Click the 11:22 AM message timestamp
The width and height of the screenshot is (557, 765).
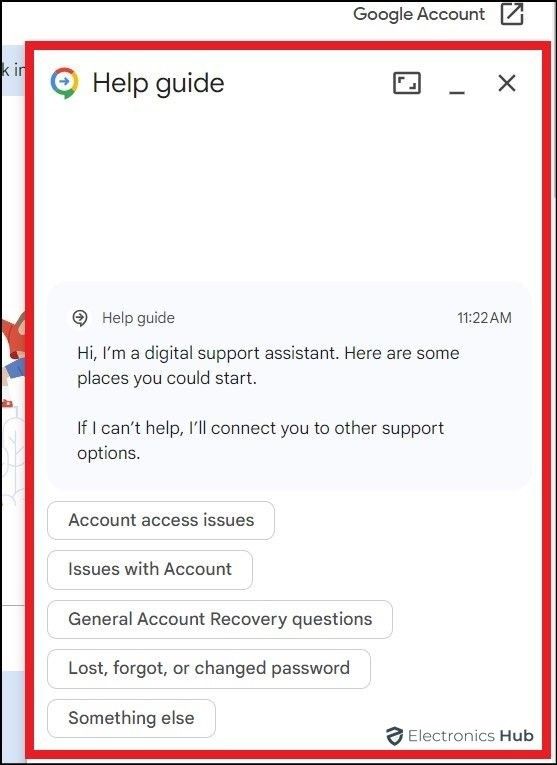pyautogui.click(x=484, y=318)
